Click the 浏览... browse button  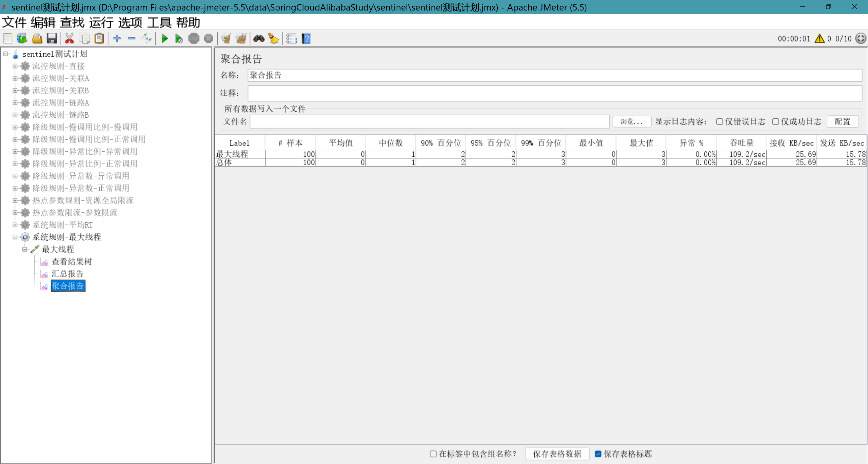(x=631, y=121)
